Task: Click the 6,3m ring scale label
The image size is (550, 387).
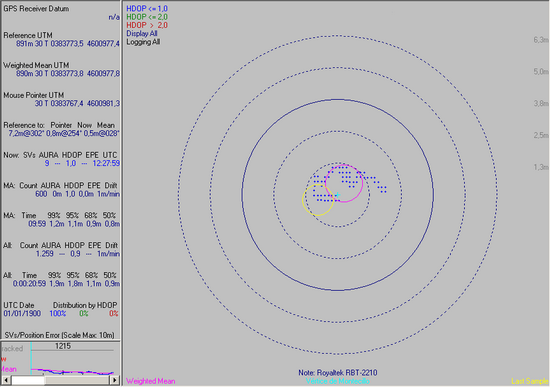Action: click(x=541, y=40)
